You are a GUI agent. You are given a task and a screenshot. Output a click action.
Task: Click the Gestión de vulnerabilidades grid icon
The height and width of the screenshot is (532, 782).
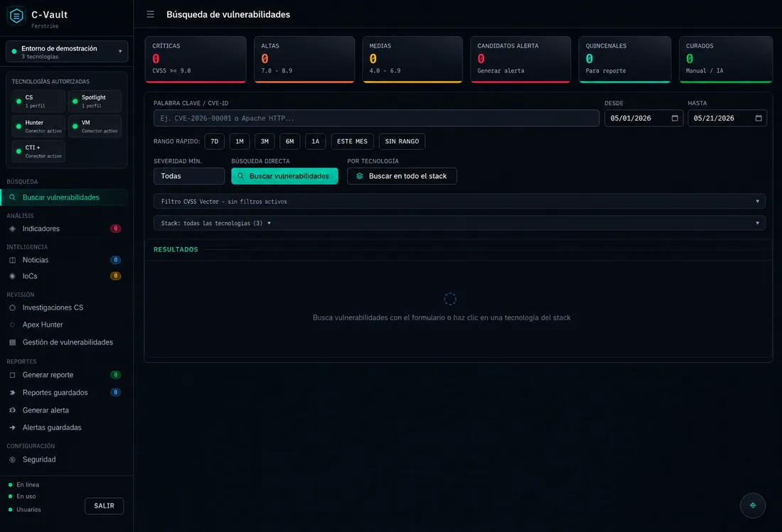13,342
